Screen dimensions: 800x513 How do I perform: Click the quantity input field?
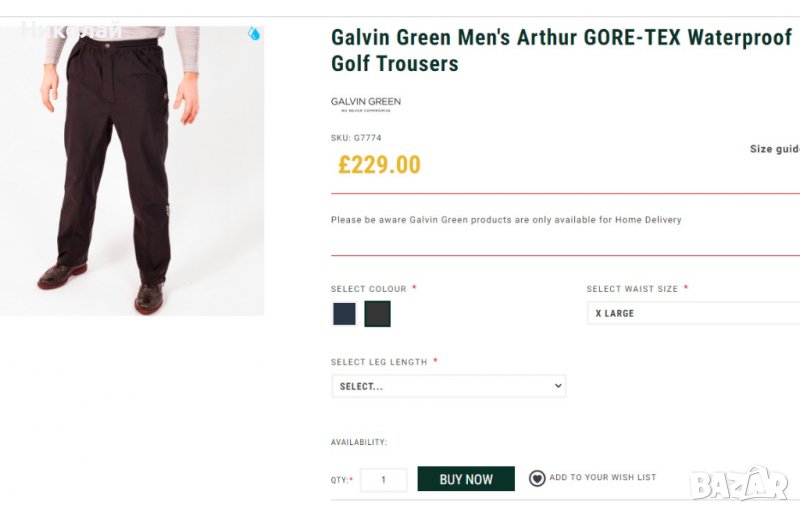(x=383, y=480)
